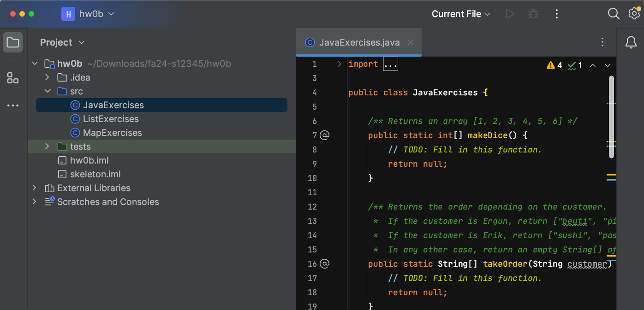Click the Search Everywhere magnifier icon
This screenshot has height=310, width=644.
point(614,13)
